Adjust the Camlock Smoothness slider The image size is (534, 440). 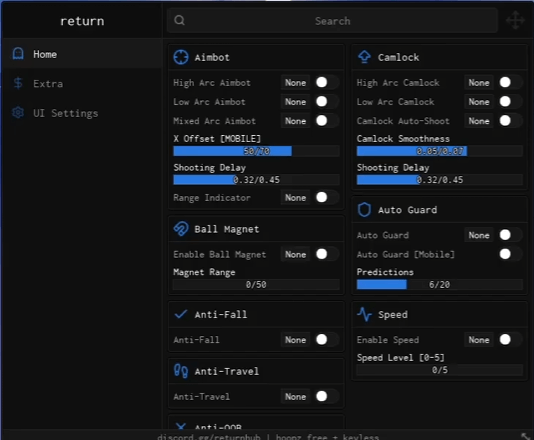point(440,151)
